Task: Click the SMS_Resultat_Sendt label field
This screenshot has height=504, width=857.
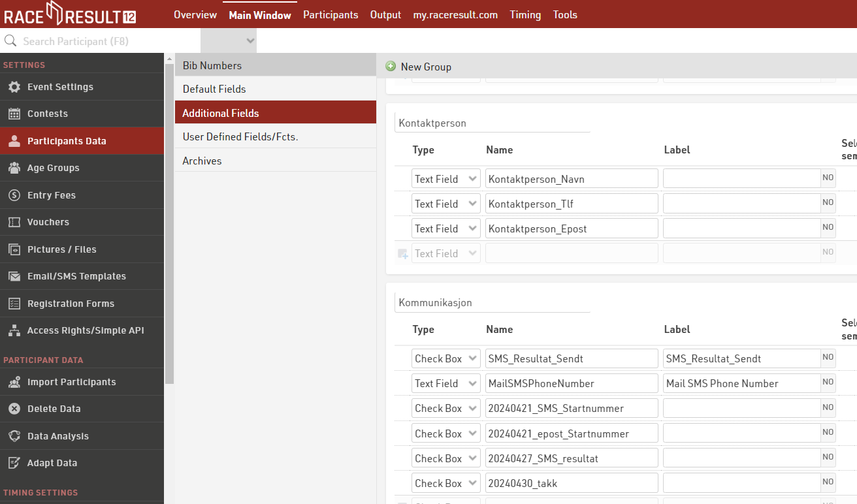Action: click(742, 358)
